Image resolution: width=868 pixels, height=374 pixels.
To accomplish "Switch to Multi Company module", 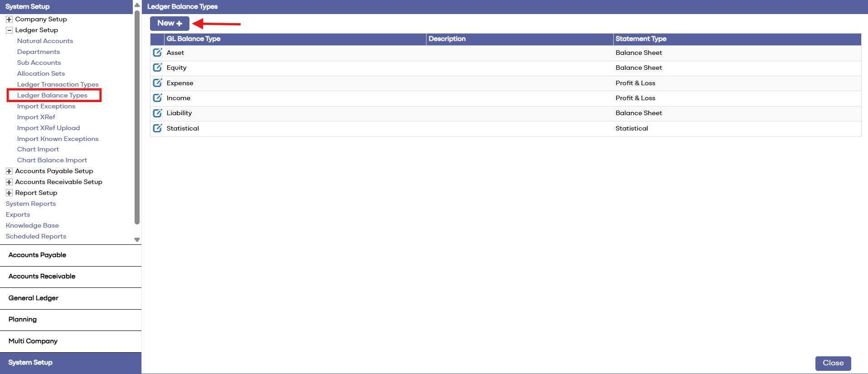I will [x=71, y=341].
